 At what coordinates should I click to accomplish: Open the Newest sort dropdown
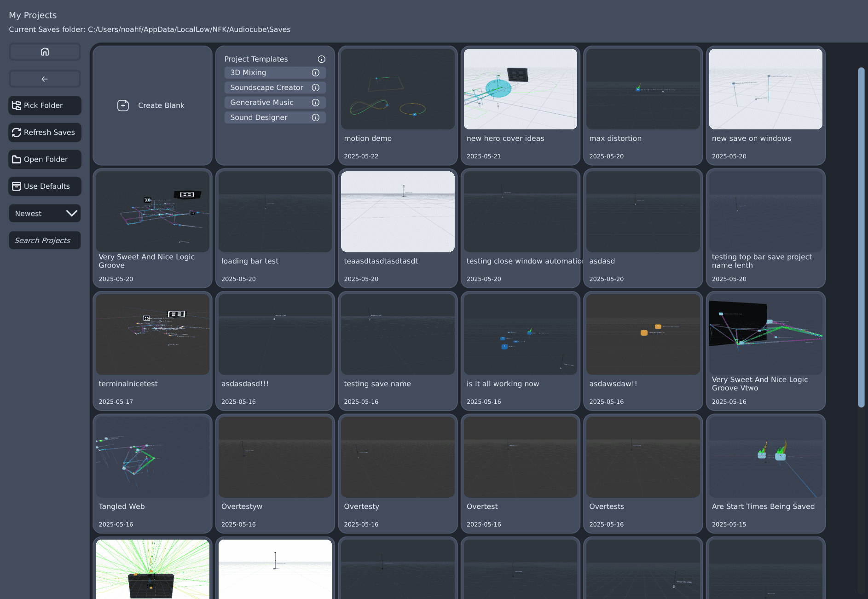(45, 214)
